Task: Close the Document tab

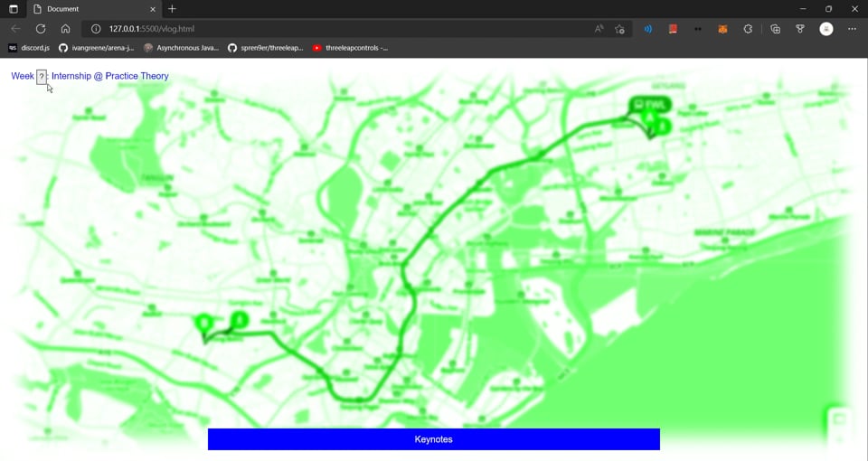Action: coord(153,9)
